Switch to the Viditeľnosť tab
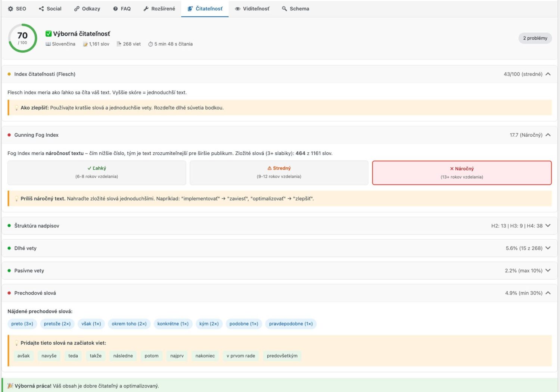 coord(252,9)
